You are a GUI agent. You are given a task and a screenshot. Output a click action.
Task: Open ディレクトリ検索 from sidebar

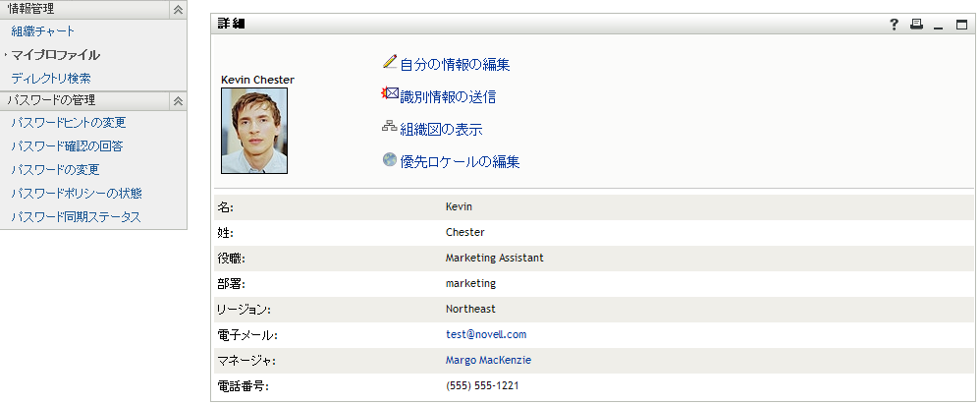(x=51, y=78)
